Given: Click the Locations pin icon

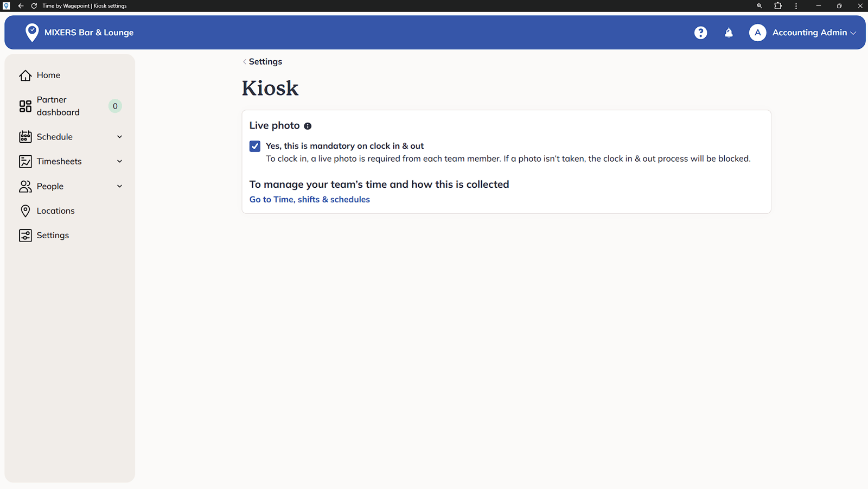Looking at the screenshot, I should point(25,211).
